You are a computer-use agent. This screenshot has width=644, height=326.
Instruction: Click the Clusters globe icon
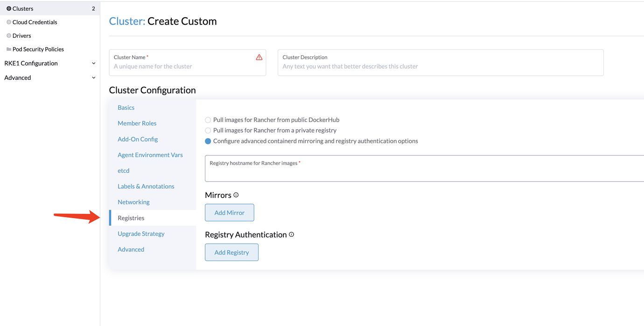(8, 8)
